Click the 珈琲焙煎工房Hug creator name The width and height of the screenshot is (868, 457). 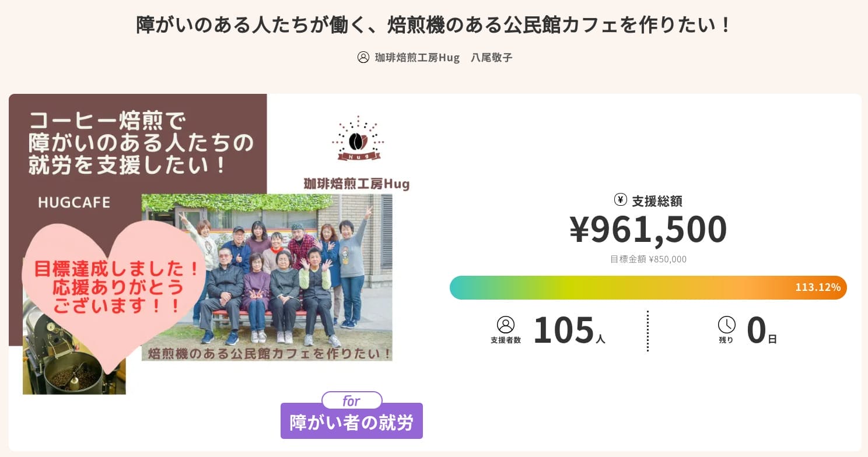click(417, 58)
